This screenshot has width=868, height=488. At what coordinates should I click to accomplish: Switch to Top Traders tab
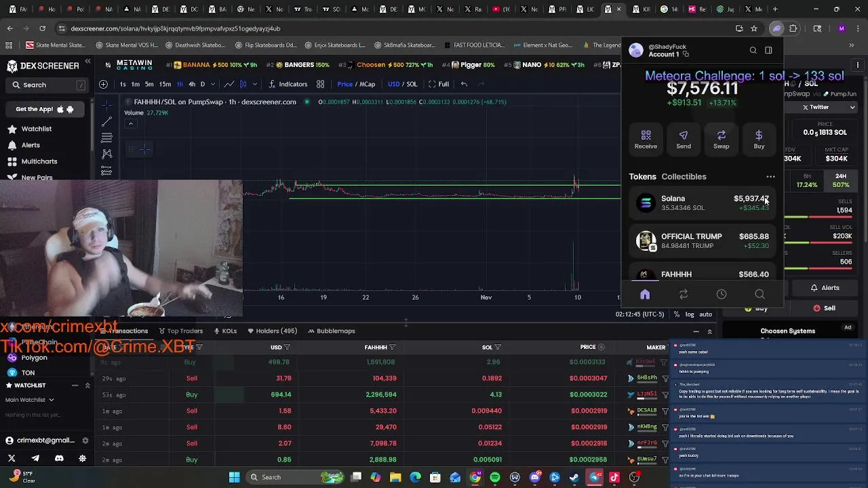point(180,331)
